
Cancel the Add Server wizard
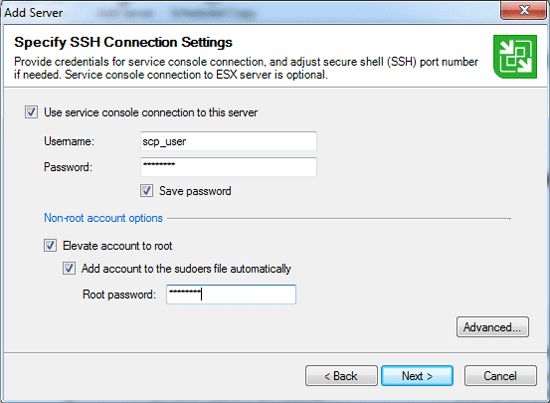tap(500, 376)
